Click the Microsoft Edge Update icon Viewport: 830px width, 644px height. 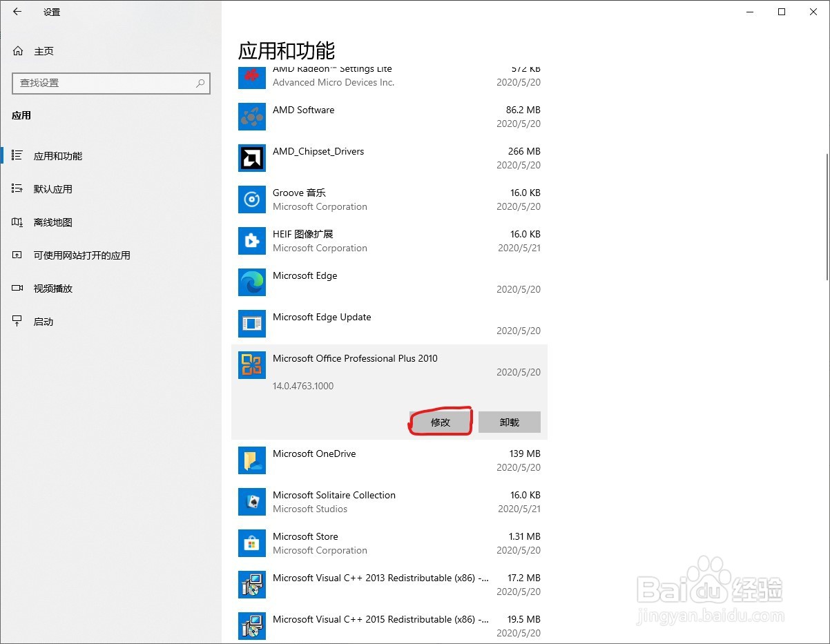252,324
